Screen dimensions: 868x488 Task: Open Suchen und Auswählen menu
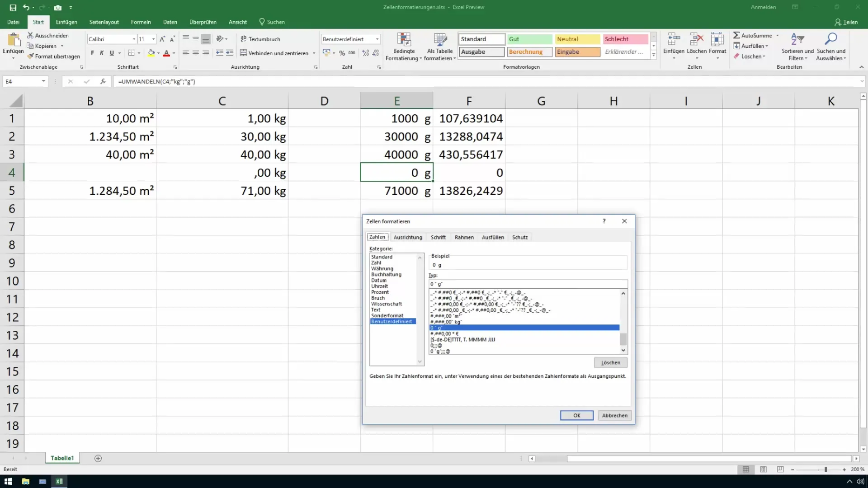point(831,47)
